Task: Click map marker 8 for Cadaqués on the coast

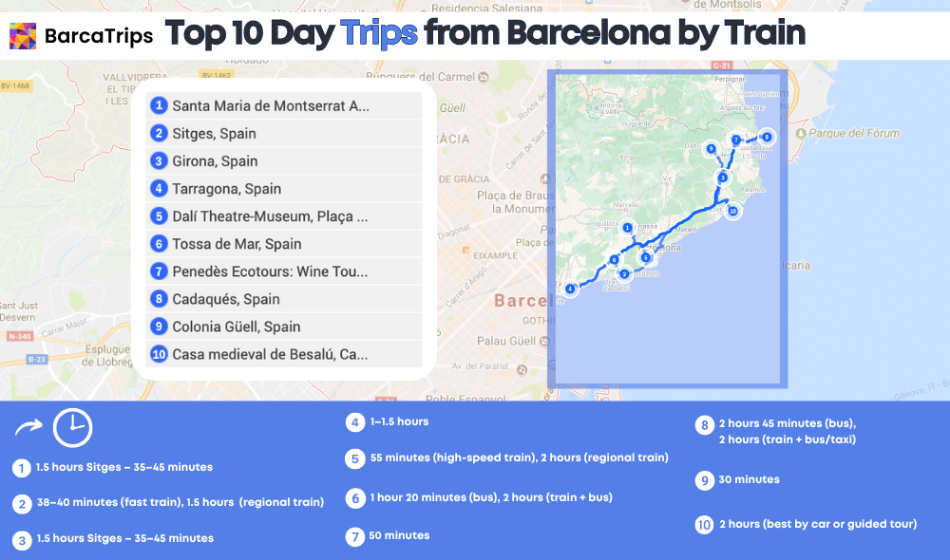Action: pyautogui.click(x=767, y=138)
